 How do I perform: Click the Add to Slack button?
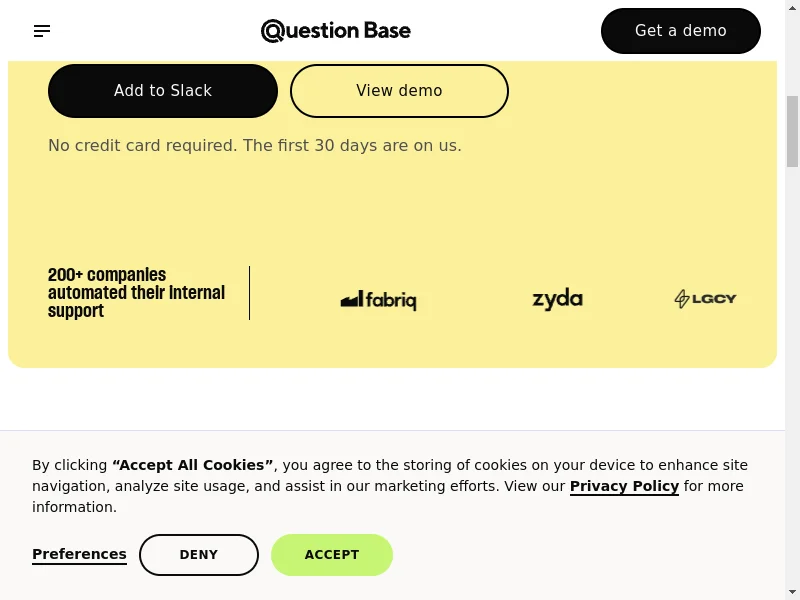click(x=163, y=91)
